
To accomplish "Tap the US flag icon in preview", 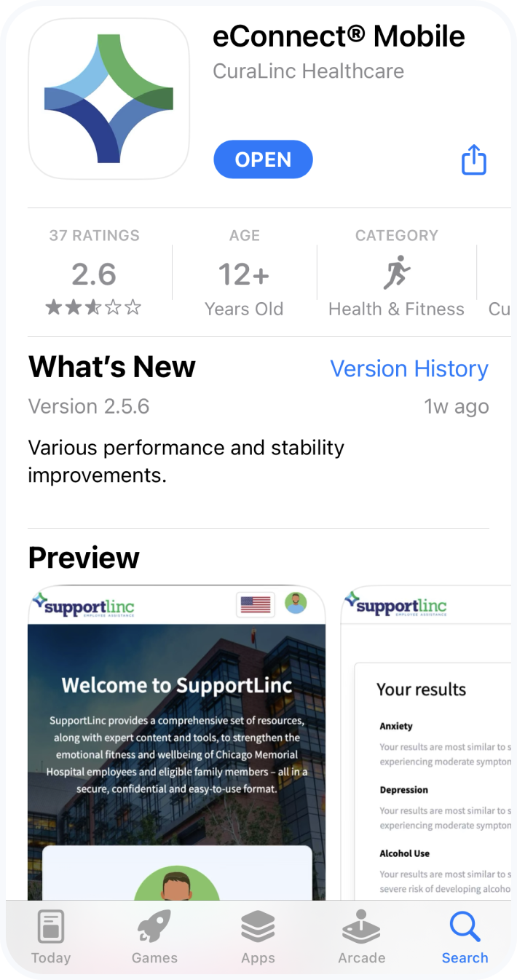I will tap(256, 604).
